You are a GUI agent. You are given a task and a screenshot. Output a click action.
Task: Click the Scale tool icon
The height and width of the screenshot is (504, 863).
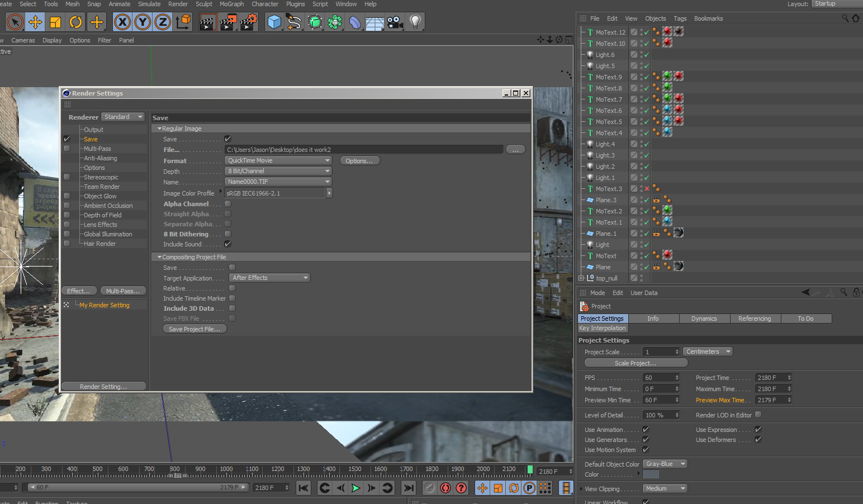[x=55, y=22]
